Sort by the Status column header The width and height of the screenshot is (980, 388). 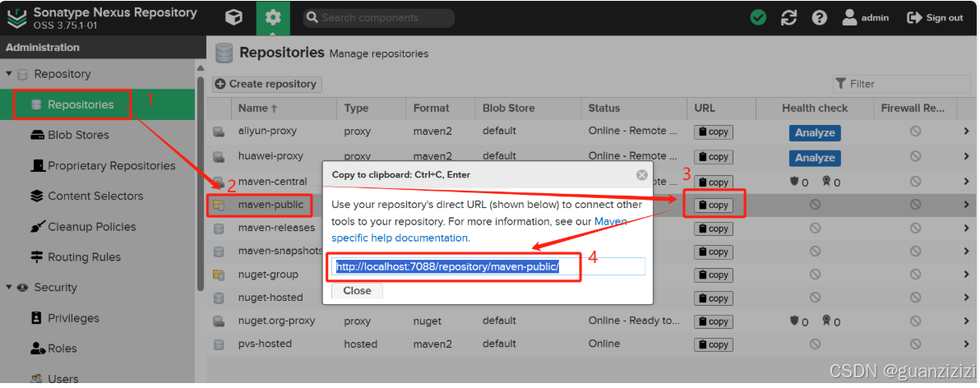pyautogui.click(x=633, y=108)
